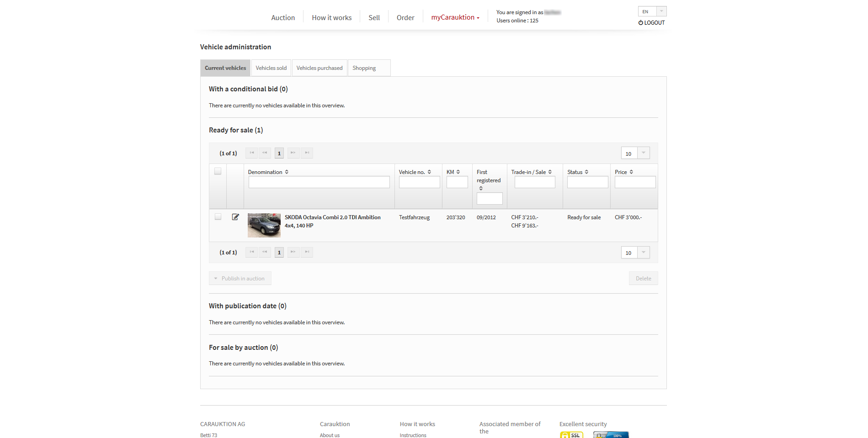Click the edit pencil icon for SKODA Octavia
This screenshot has width=868, height=438.
[x=235, y=217]
